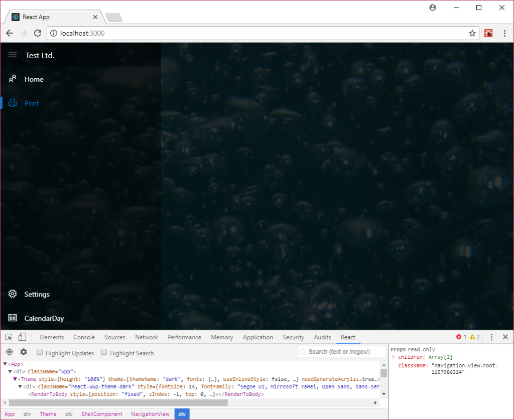Click the React DevTools target select icon
This screenshot has height=420, width=514.
(10, 352)
